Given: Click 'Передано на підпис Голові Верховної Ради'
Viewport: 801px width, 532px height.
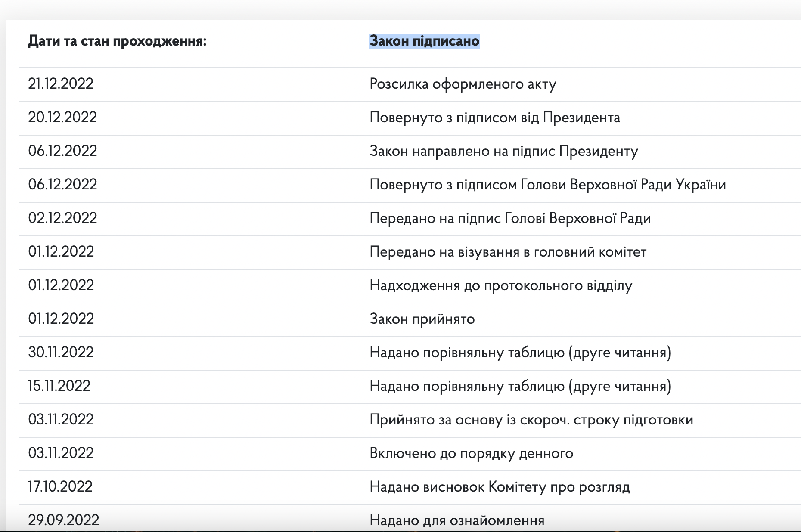Looking at the screenshot, I should point(510,218).
